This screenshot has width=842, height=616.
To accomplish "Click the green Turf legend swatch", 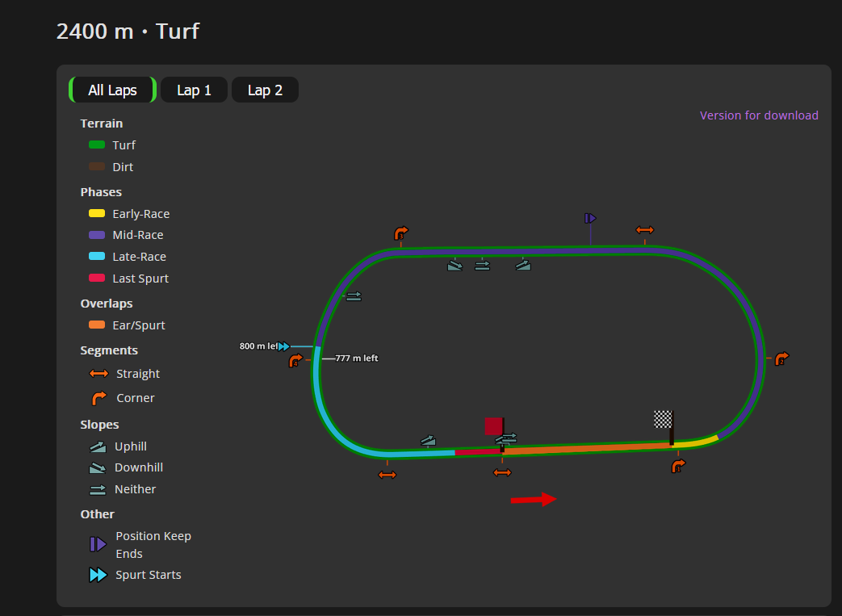I will [x=97, y=145].
